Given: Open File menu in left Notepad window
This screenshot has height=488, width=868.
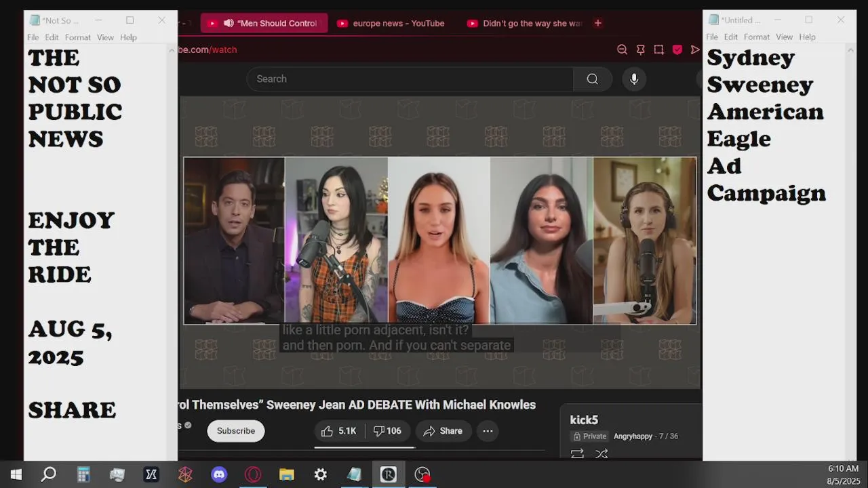Looking at the screenshot, I should coord(33,37).
